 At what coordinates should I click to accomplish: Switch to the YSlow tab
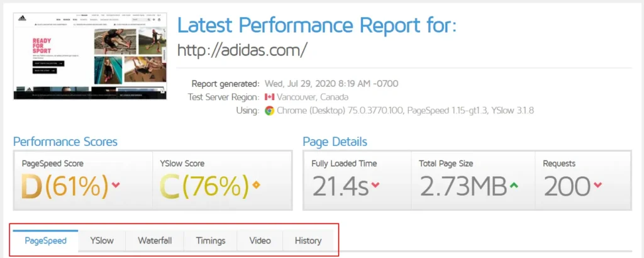point(101,240)
